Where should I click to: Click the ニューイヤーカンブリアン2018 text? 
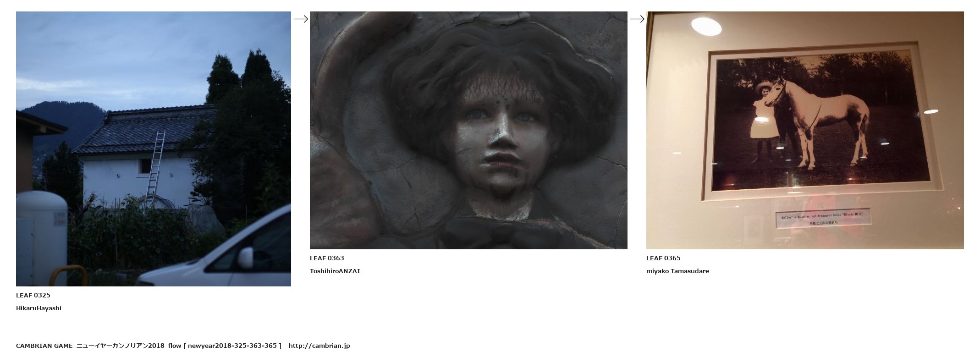click(x=121, y=346)
